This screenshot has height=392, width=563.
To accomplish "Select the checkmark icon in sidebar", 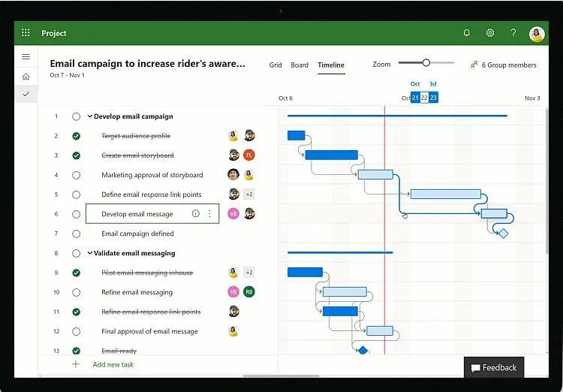I will (26, 94).
